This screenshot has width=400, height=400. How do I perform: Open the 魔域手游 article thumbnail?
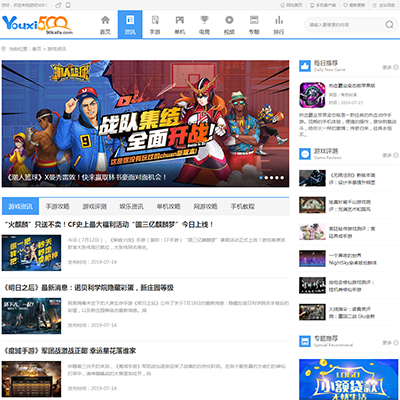(31, 379)
